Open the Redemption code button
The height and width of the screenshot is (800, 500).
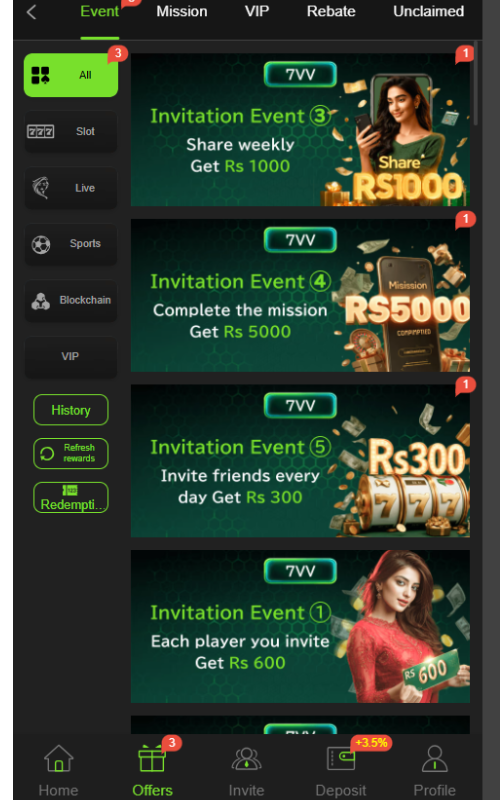[x=71, y=497]
